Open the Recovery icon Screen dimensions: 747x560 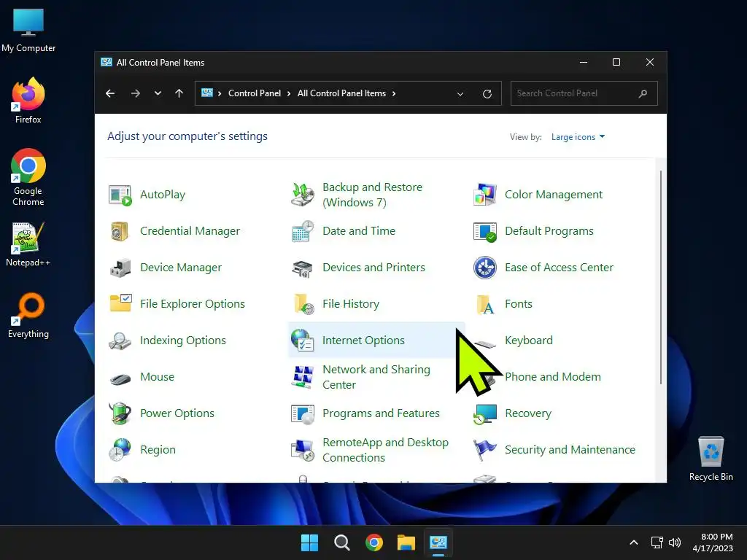485,414
